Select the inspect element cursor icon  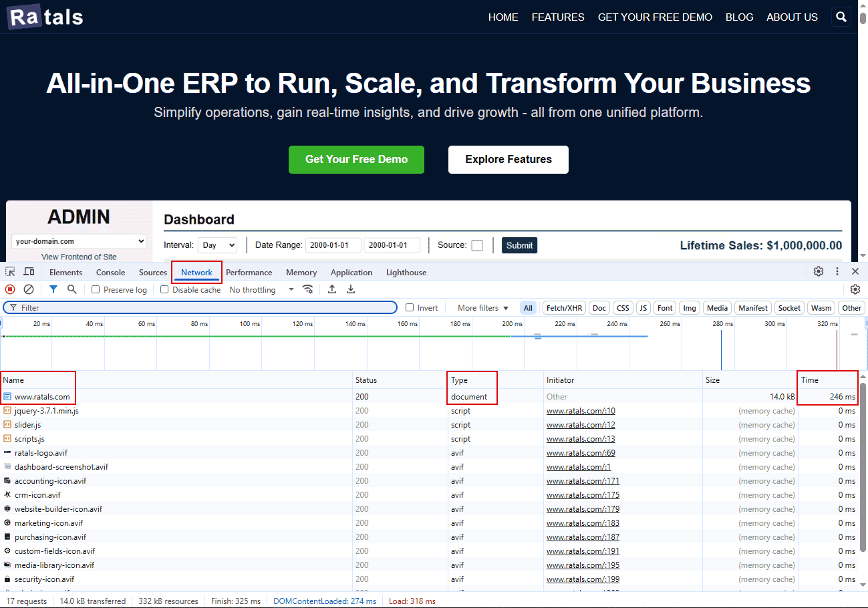[9, 272]
